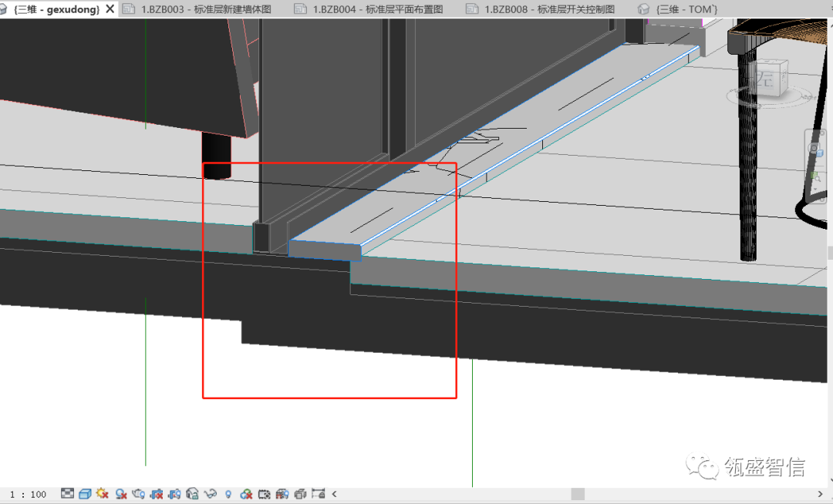The height and width of the screenshot is (504, 833).
Task: Open the Rendering dialog teapot icon
Action: tap(138, 494)
